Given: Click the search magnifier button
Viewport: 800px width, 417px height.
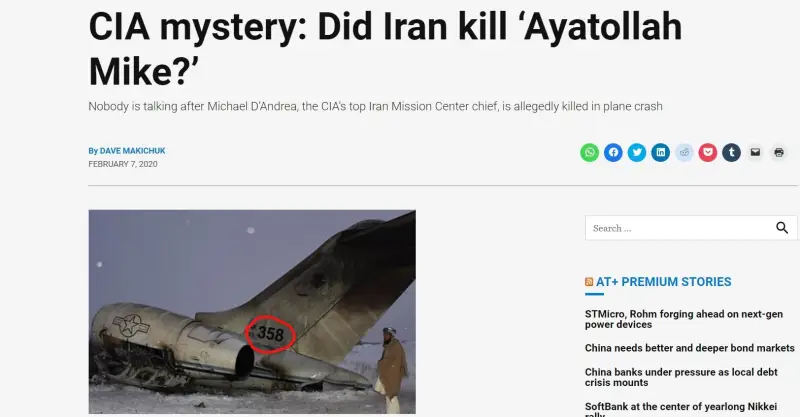Looking at the screenshot, I should point(782,228).
